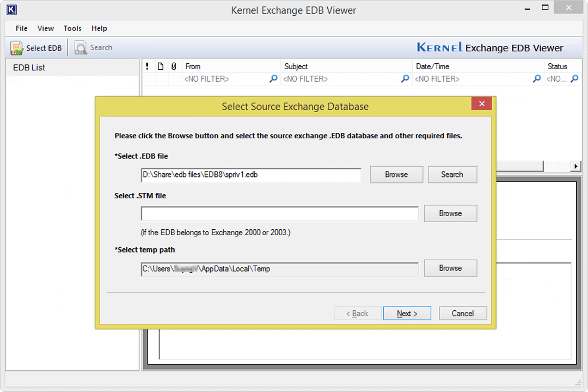Focus the .EDB file path field
588x392 pixels.
coord(251,175)
